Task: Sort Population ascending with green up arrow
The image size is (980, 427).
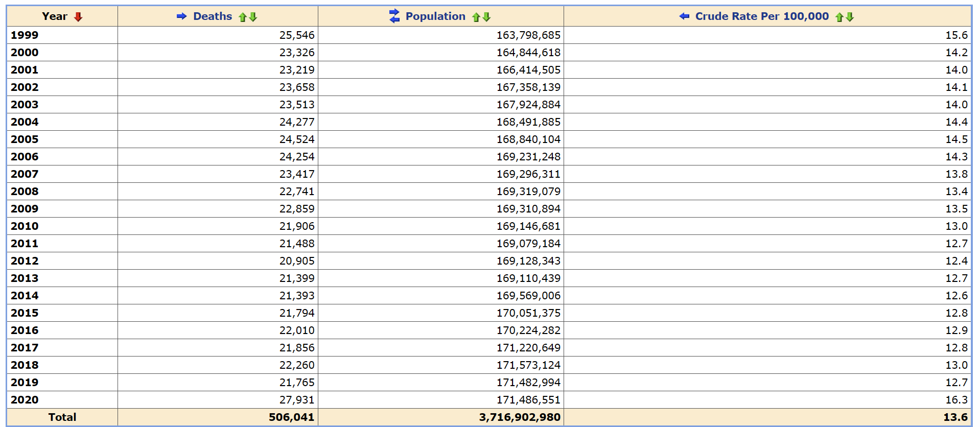Action: [476, 17]
